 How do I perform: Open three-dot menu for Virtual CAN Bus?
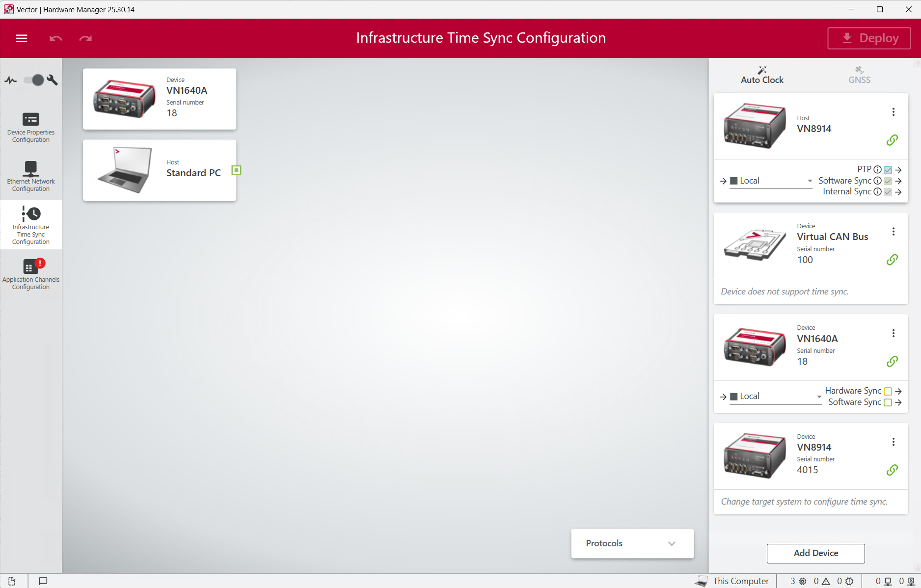pyautogui.click(x=894, y=232)
